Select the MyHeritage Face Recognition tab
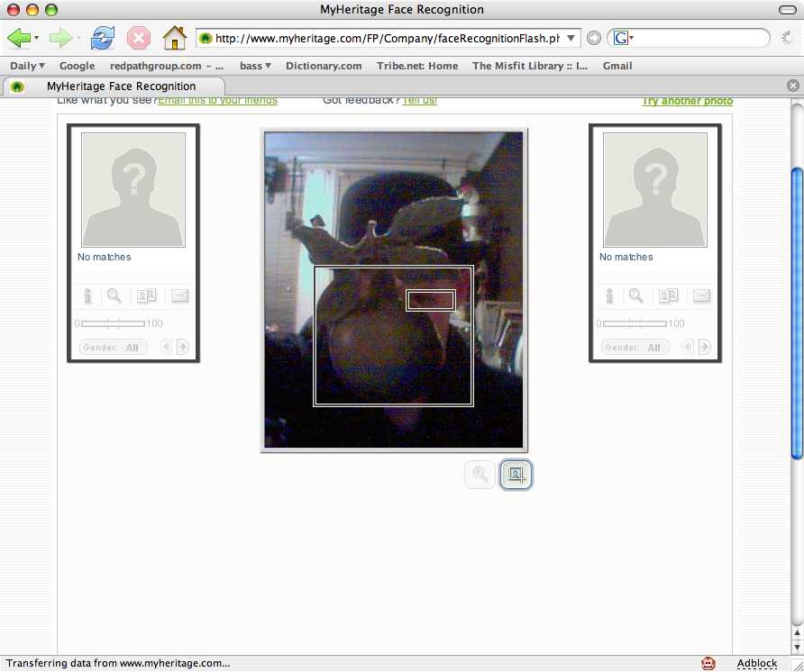The height and width of the screenshot is (672, 804). 121,86
